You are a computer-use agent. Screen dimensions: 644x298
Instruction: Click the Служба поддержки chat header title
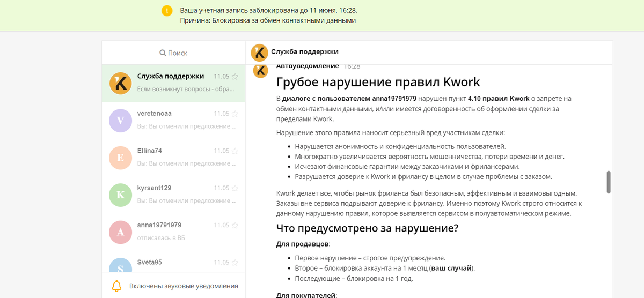point(305,52)
